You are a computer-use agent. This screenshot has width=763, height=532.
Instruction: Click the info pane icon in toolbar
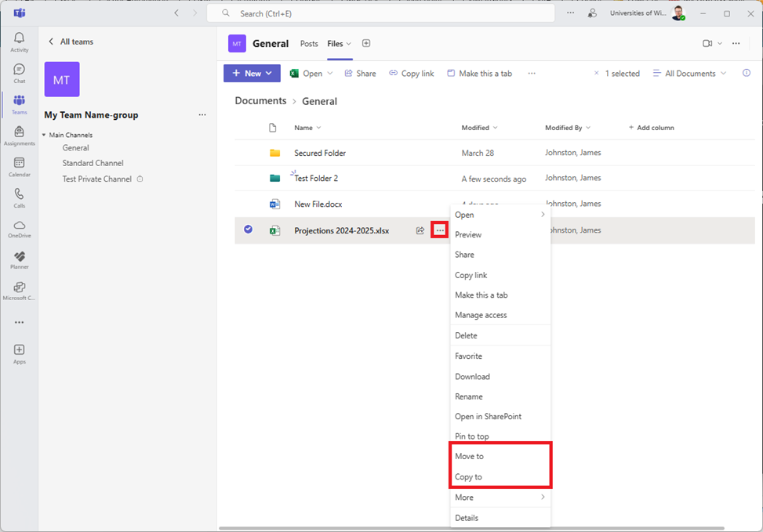click(746, 73)
